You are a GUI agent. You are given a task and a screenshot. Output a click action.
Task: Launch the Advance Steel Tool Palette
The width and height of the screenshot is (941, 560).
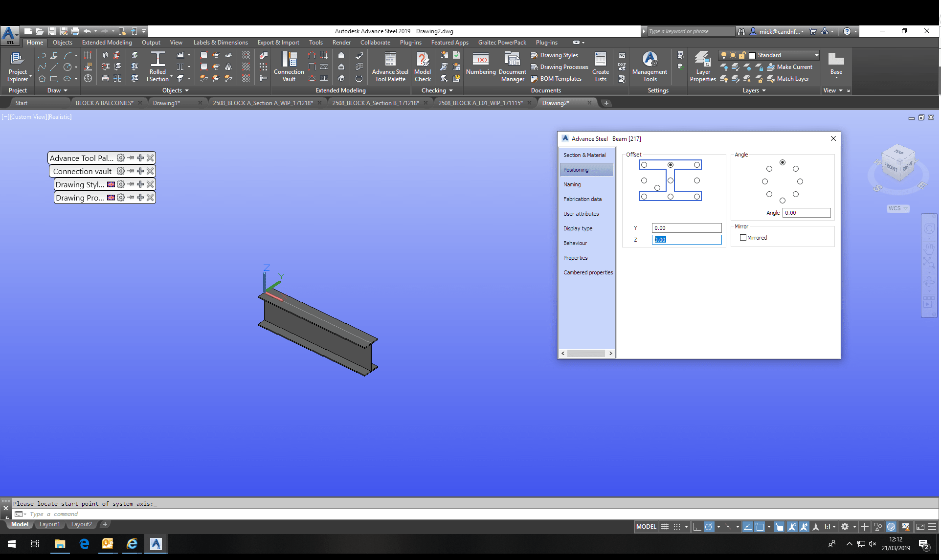(x=389, y=66)
